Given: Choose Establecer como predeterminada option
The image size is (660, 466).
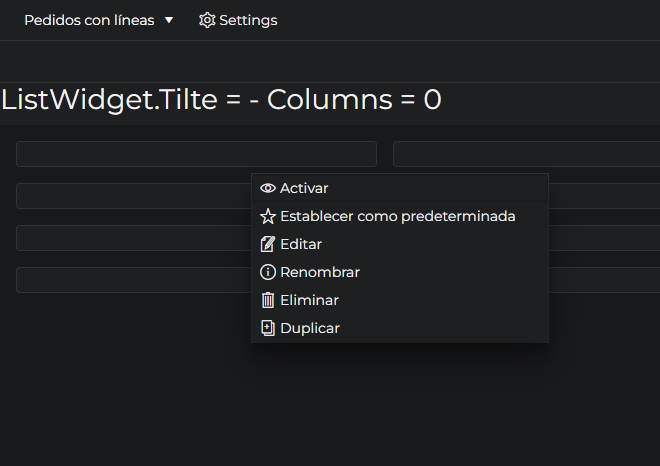Looking at the screenshot, I should (398, 216).
